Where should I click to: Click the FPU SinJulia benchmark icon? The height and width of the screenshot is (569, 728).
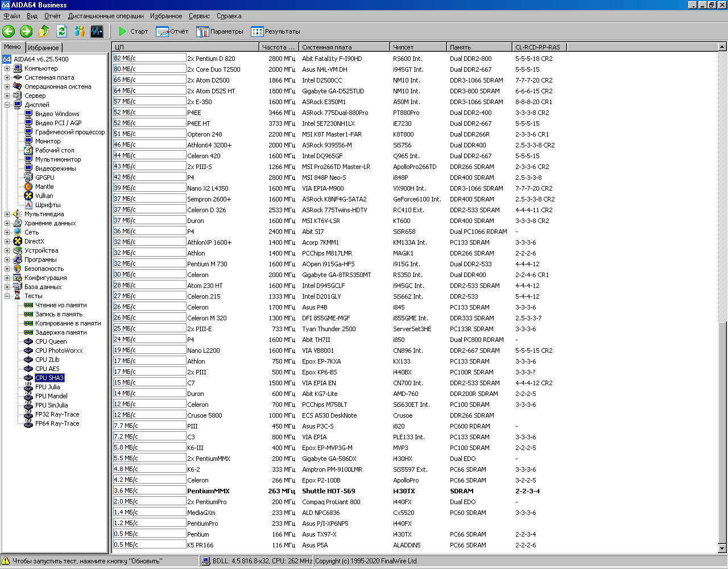point(28,405)
